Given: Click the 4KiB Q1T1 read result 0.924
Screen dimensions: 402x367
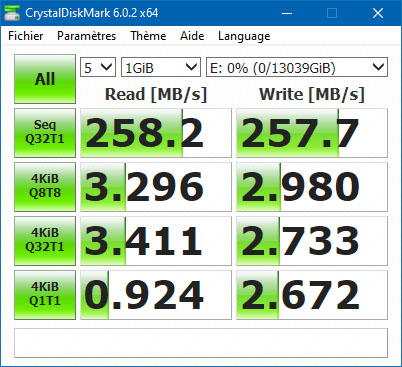Looking at the screenshot, I should click(156, 295).
